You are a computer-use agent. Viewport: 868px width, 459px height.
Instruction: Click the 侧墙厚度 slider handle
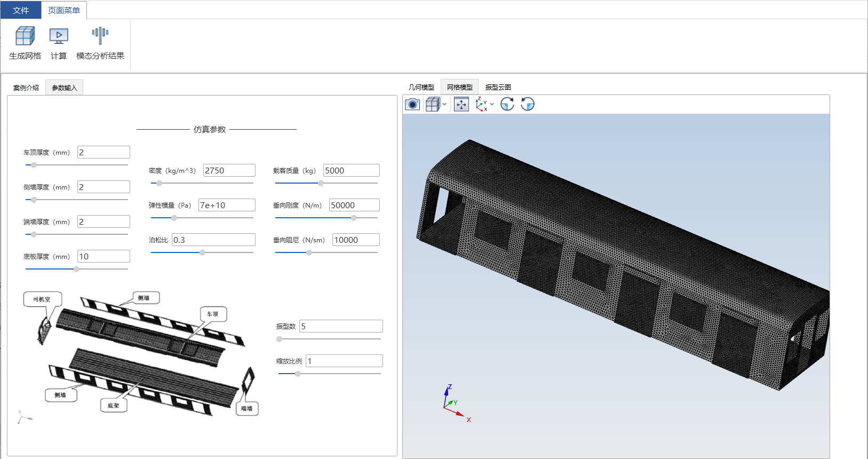tap(34, 200)
